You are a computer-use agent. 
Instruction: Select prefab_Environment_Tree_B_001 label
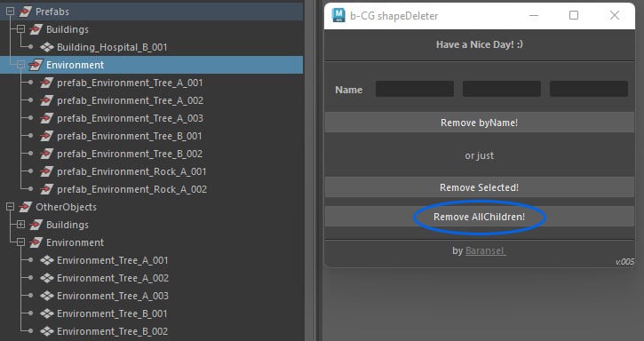coord(130,136)
